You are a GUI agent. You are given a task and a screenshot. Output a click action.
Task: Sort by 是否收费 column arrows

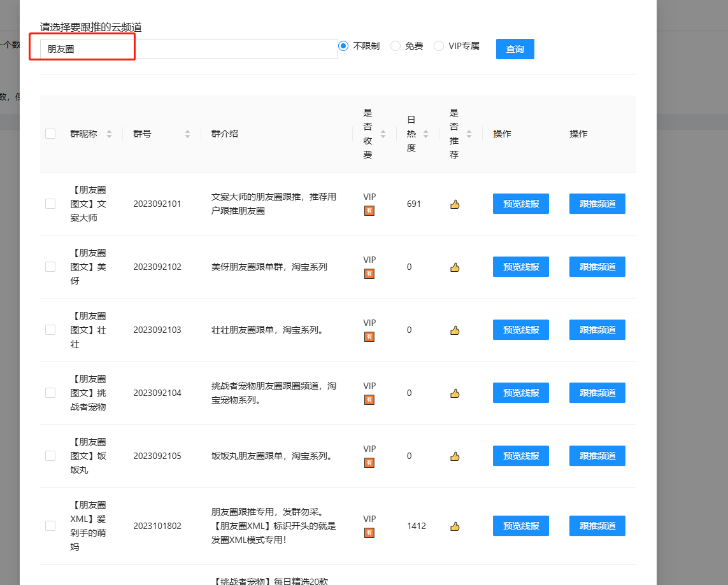383,134
